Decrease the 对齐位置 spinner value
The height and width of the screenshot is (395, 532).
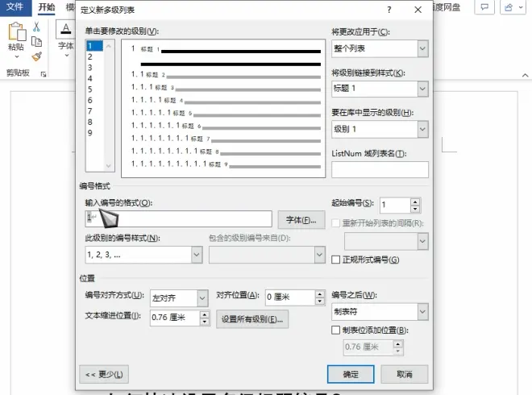click(320, 301)
